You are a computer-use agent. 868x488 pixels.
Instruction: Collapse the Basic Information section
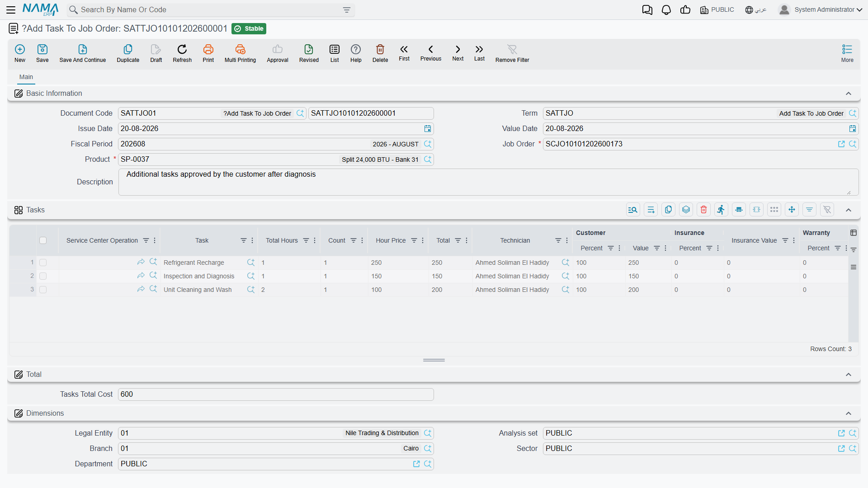[849, 94]
